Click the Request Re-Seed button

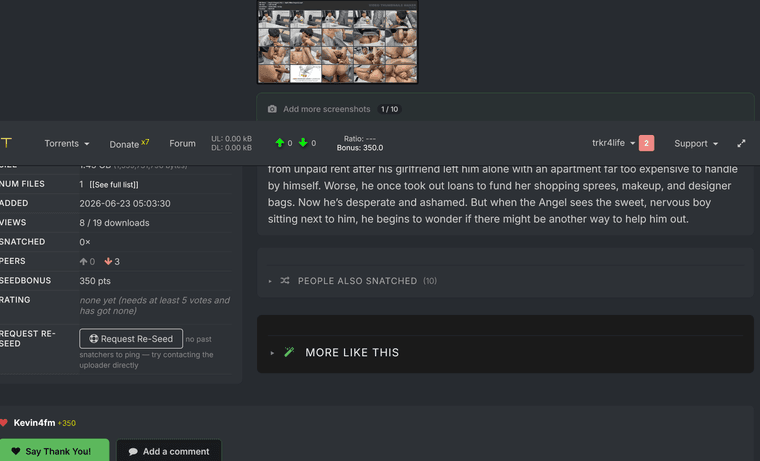[131, 339]
